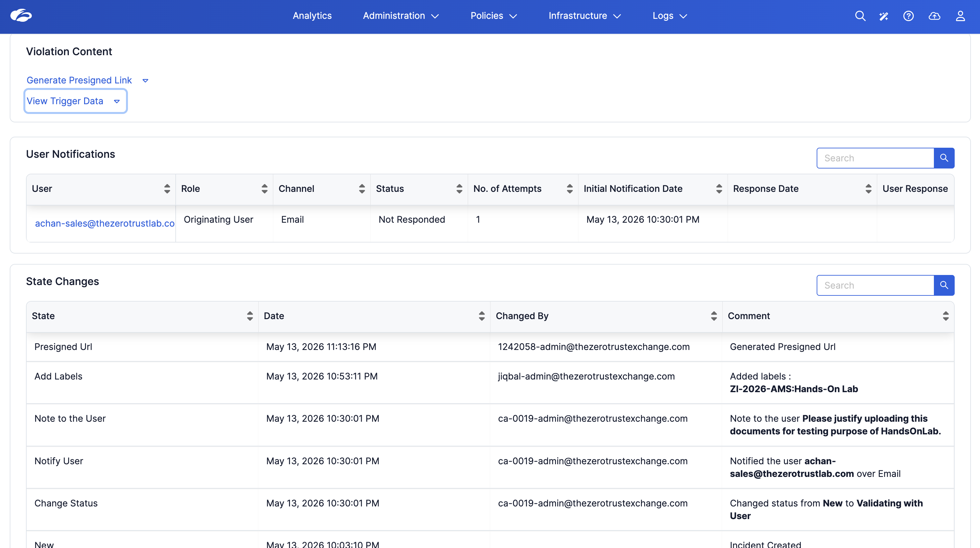The height and width of the screenshot is (548, 980).
Task: Select the Note to the User state
Action: pos(70,418)
